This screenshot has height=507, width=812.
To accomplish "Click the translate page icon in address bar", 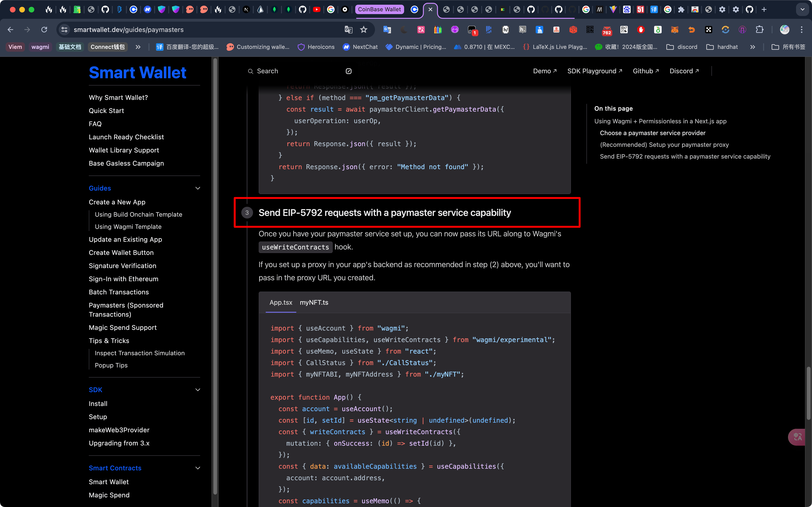I will click(x=348, y=30).
